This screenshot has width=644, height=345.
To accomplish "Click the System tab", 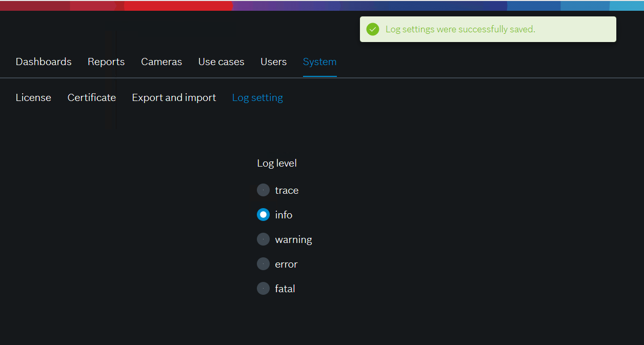I will (319, 62).
